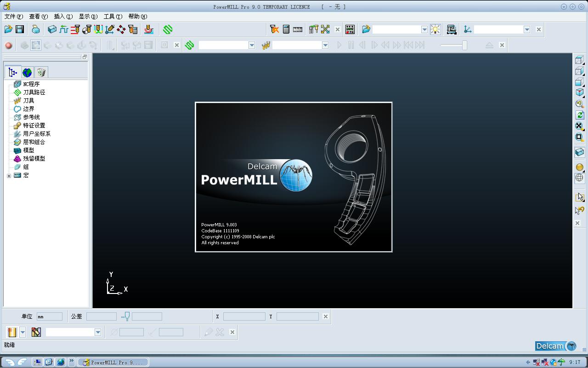Open the Rapid Move Heights tool
588x368 pixels.
75,29
